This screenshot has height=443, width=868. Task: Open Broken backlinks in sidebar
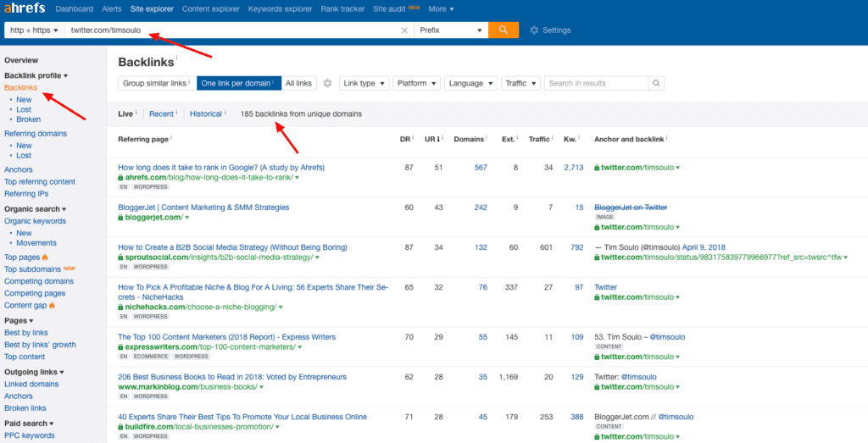[x=28, y=119]
